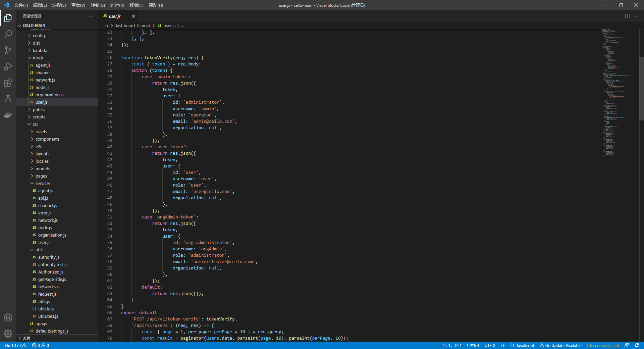
Task: Open the Manage gear icon
Action: [x=8, y=334]
